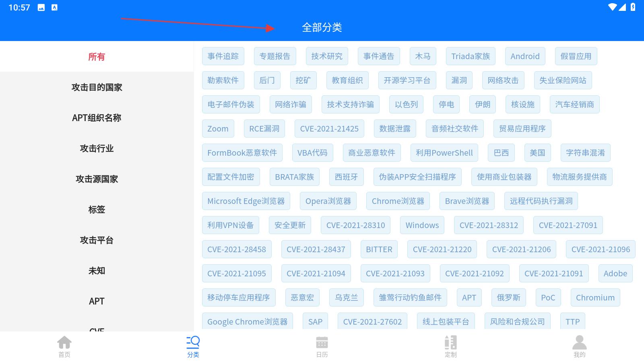The image size is (644, 362).
Task: Select the 未知 category
Action: click(x=97, y=271)
